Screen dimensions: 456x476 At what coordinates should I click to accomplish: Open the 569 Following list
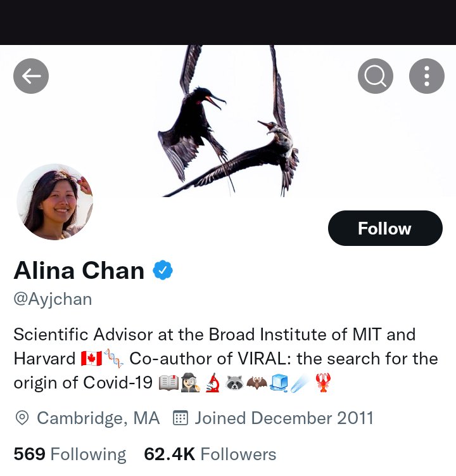[70, 454]
